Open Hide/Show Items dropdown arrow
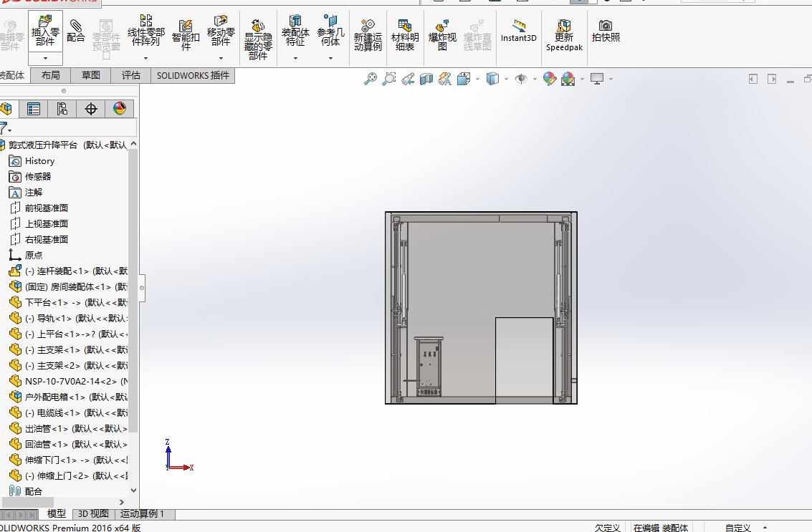Screen dimensions: 812x532 [535, 79]
